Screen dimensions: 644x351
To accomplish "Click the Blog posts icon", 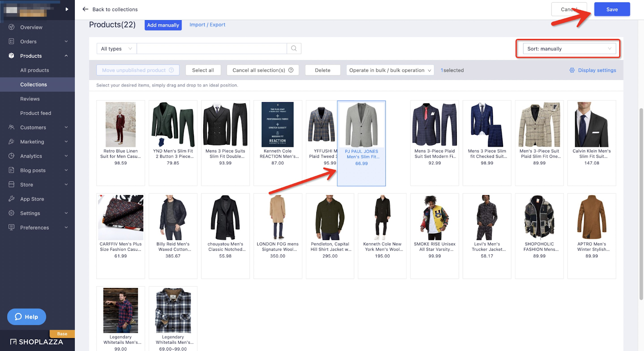I will click(11, 170).
